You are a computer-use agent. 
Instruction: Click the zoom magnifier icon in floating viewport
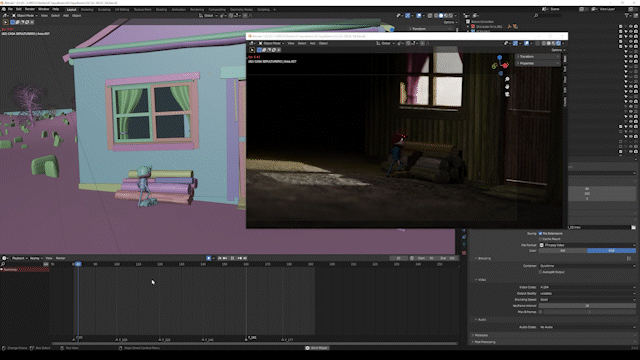507,79
